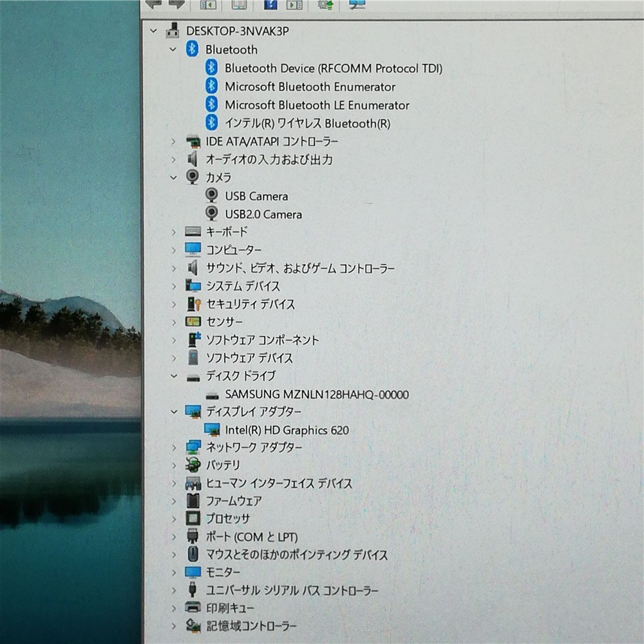
Task: Click the Scan for hardware changes icon
Action: click(x=355, y=5)
